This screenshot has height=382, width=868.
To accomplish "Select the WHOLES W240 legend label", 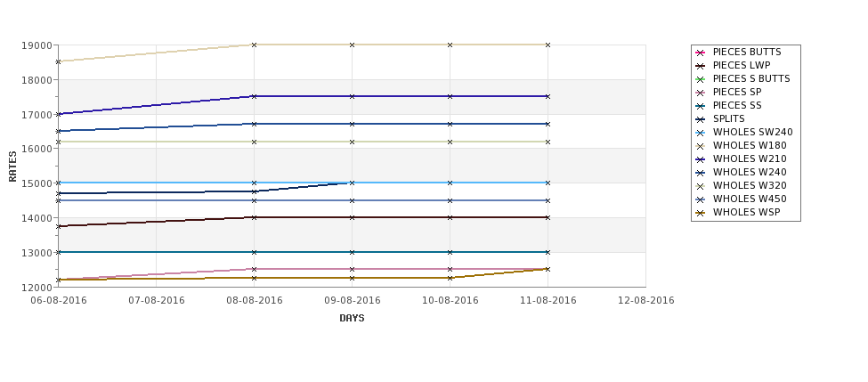I will 750,172.
